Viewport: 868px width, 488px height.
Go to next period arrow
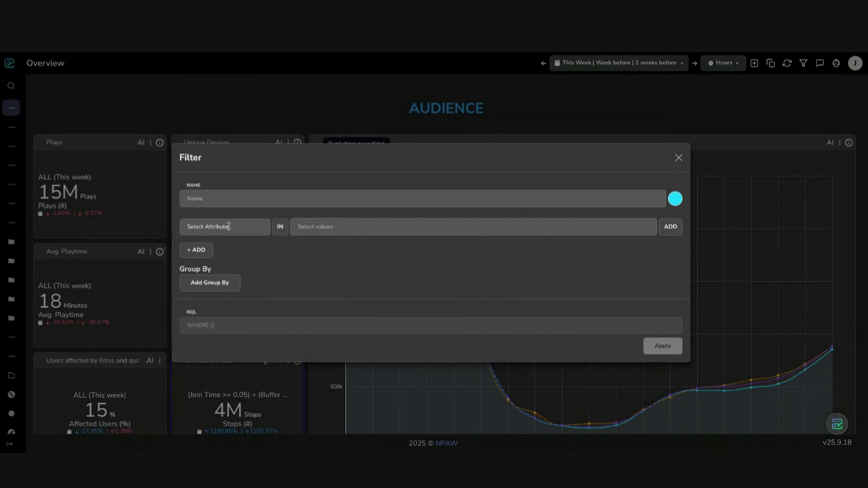(x=694, y=63)
